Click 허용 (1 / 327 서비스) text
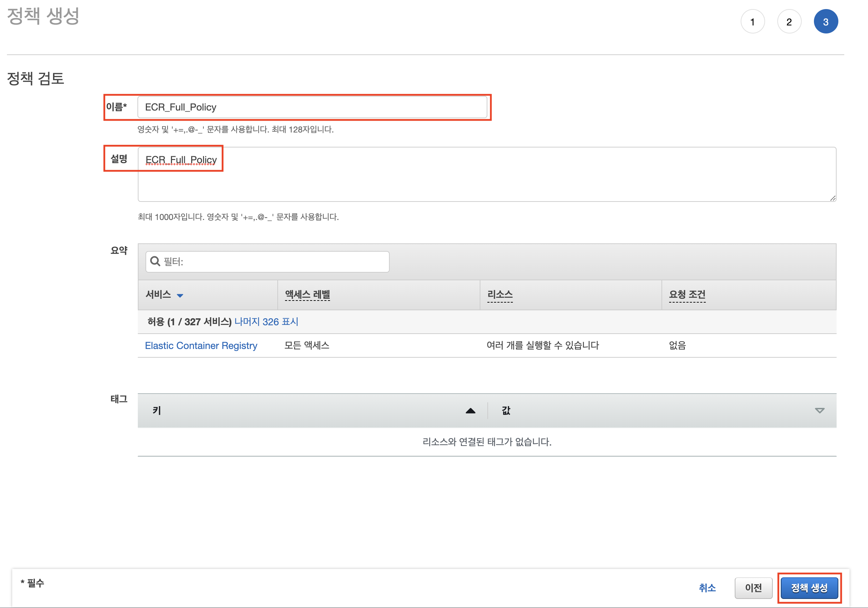The image size is (868, 608). tap(189, 321)
